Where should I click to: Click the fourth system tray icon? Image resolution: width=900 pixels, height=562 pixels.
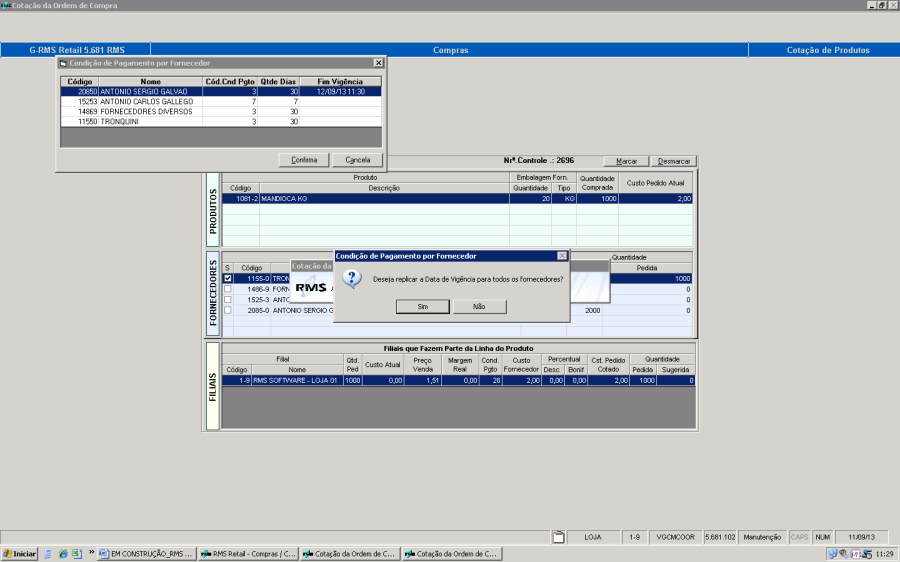867,554
